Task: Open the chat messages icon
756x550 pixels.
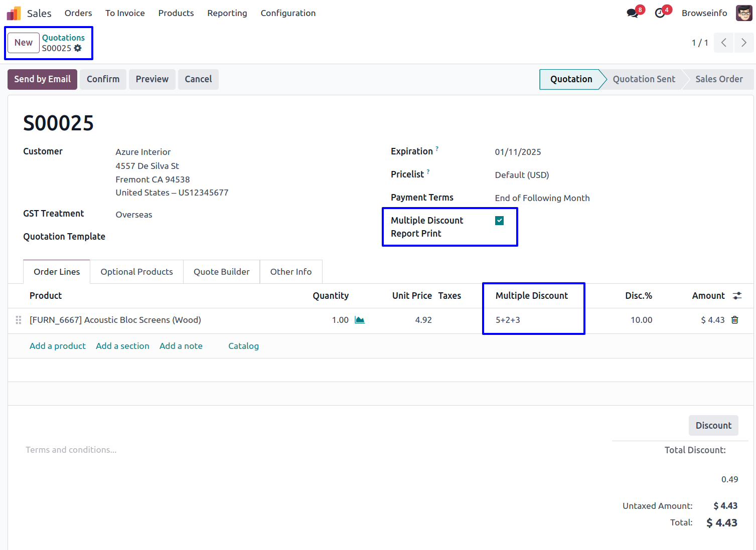Action: [x=633, y=13]
